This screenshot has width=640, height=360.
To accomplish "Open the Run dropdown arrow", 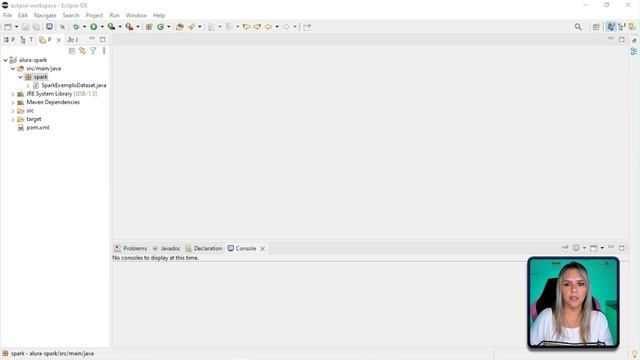I will tap(102, 27).
